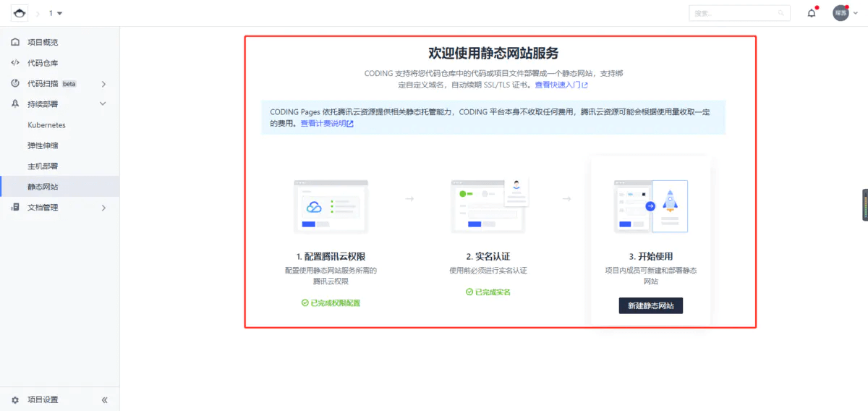This screenshot has width=868, height=411.
Task: Click the "1. 配置腾讯云权限" heading
Action: tap(331, 256)
